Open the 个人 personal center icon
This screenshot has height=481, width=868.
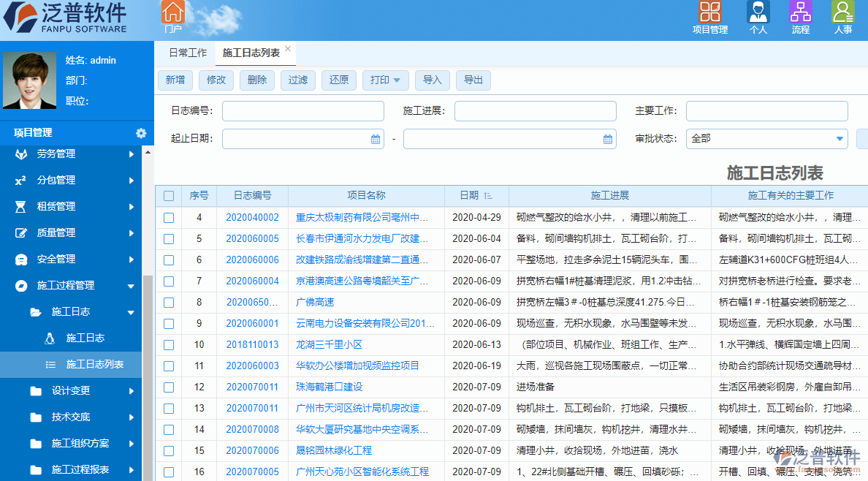coord(758,12)
